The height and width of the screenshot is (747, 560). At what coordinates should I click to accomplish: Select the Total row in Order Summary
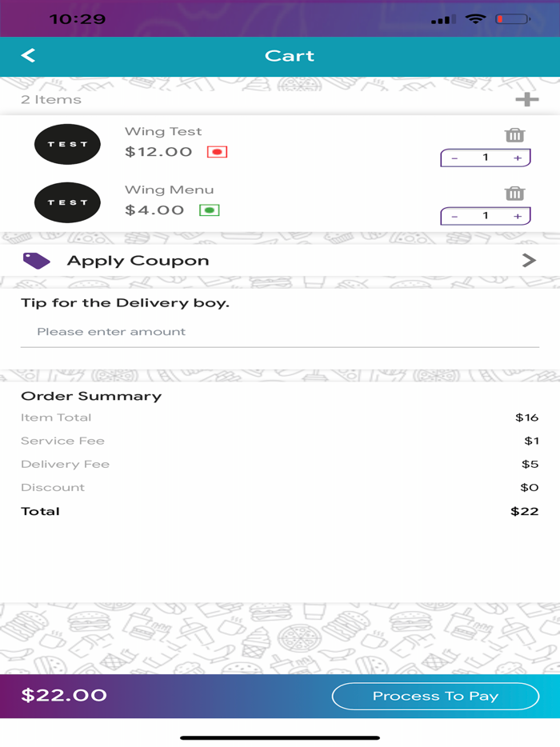(280, 511)
